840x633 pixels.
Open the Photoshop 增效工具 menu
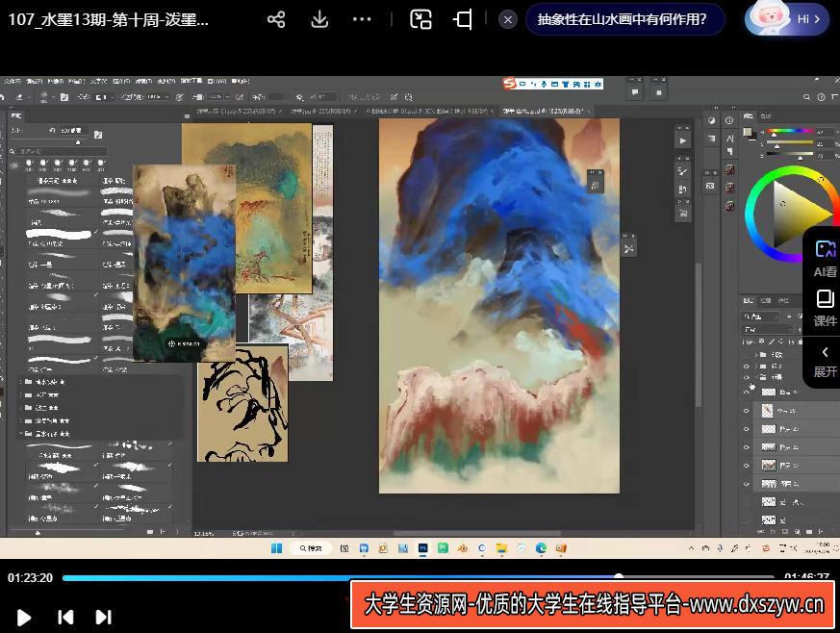(191, 81)
